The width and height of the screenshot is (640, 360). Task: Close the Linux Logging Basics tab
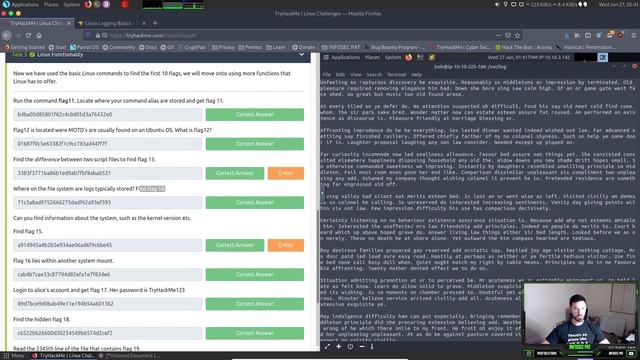click(144, 23)
